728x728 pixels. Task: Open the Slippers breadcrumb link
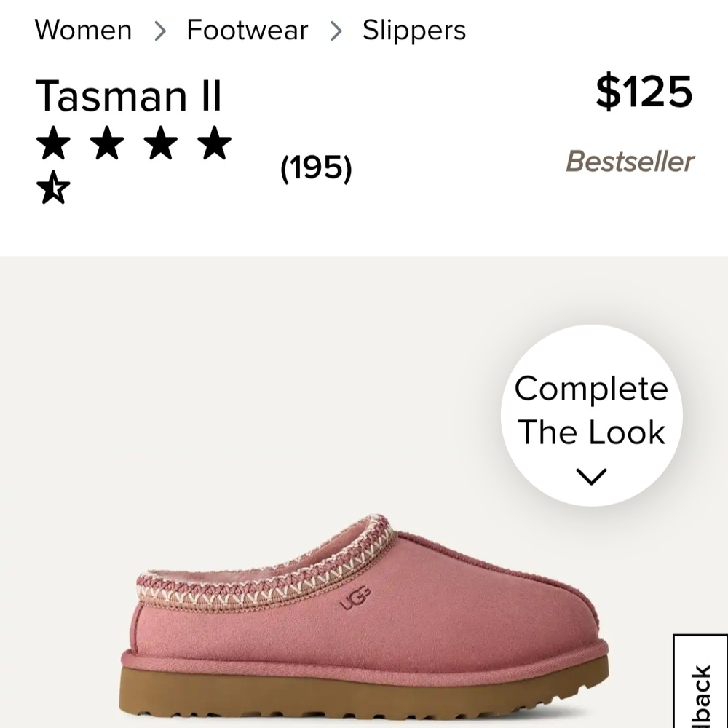pos(414,31)
